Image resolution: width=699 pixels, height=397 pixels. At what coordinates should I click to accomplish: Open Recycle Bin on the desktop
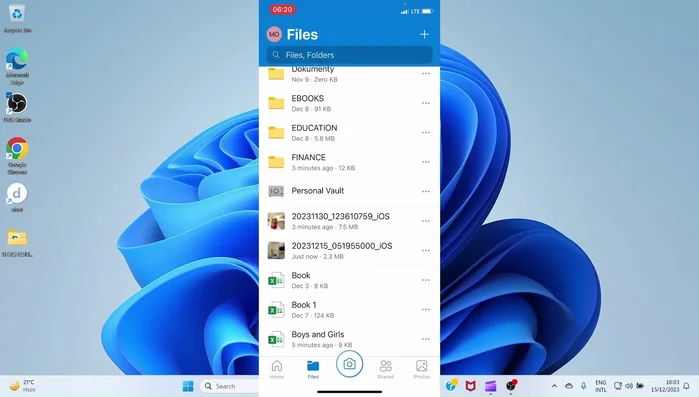point(17,18)
